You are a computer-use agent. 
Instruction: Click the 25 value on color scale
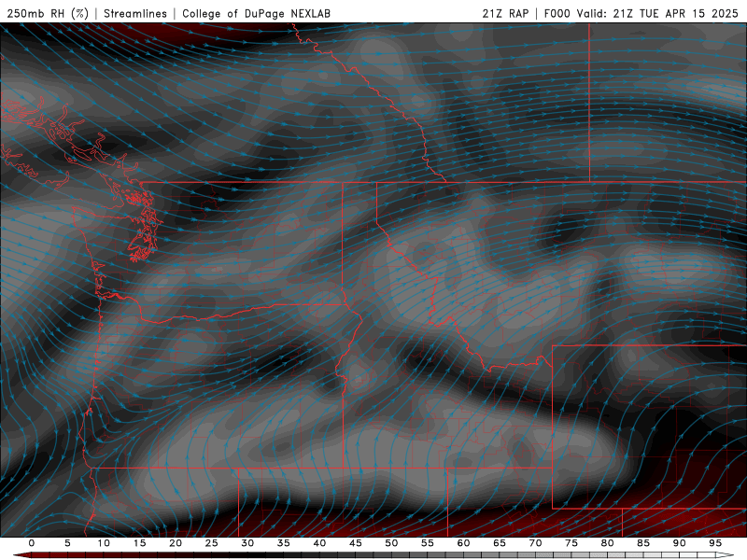pyautogui.click(x=212, y=543)
